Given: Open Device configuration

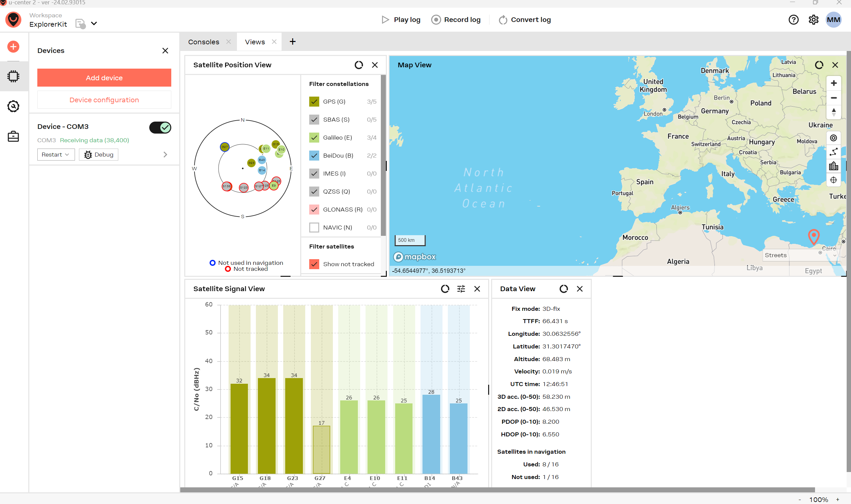Looking at the screenshot, I should 104,100.
